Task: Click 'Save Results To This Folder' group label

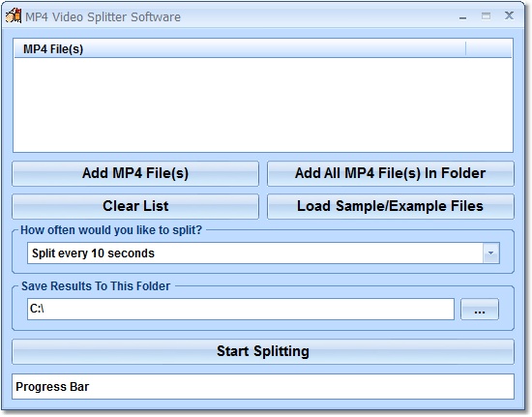Action: (96, 286)
